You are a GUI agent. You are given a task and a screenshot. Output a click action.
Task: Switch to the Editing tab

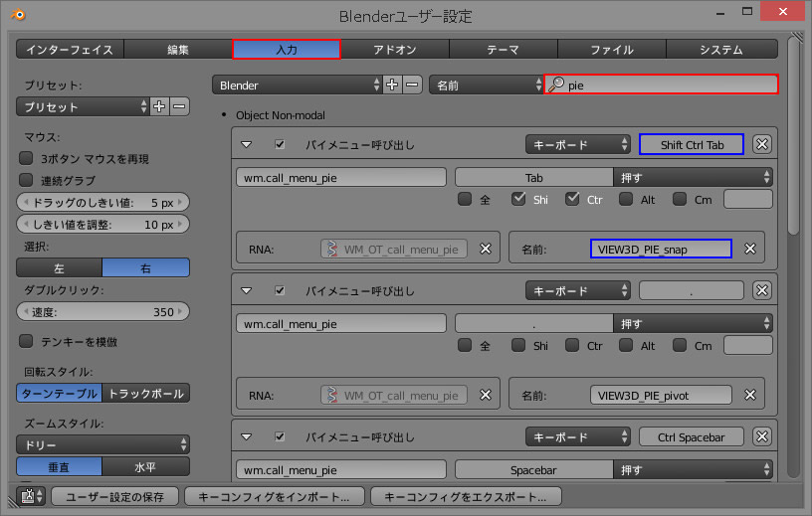[x=178, y=49]
